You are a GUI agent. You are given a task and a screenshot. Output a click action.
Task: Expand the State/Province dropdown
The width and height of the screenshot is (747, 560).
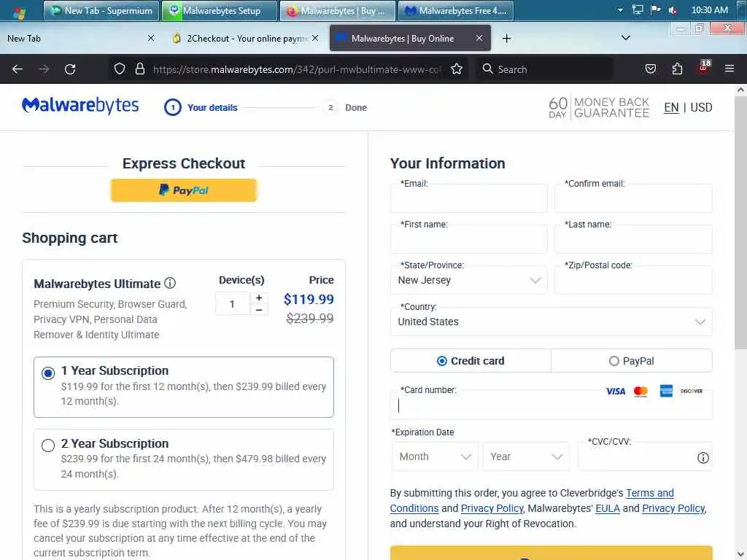coord(469,280)
